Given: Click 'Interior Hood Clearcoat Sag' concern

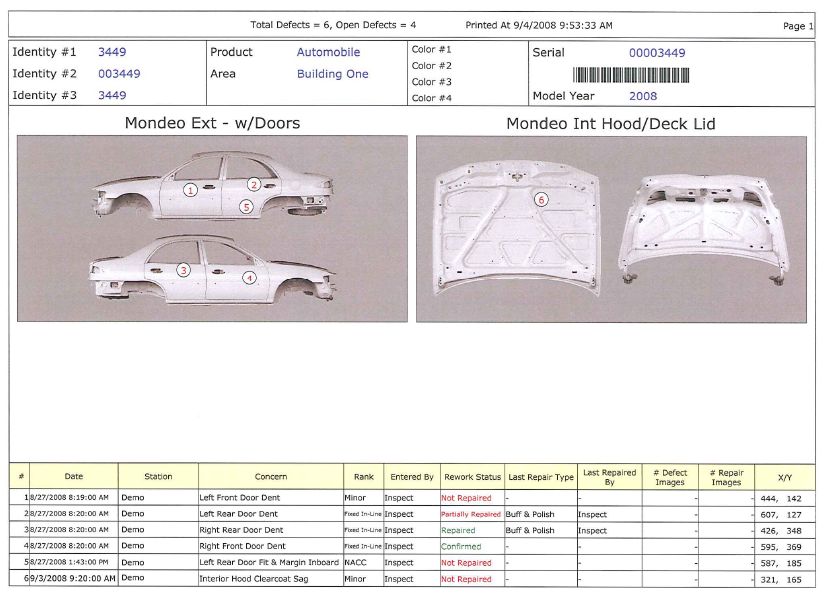Looking at the screenshot, I should point(254,579).
